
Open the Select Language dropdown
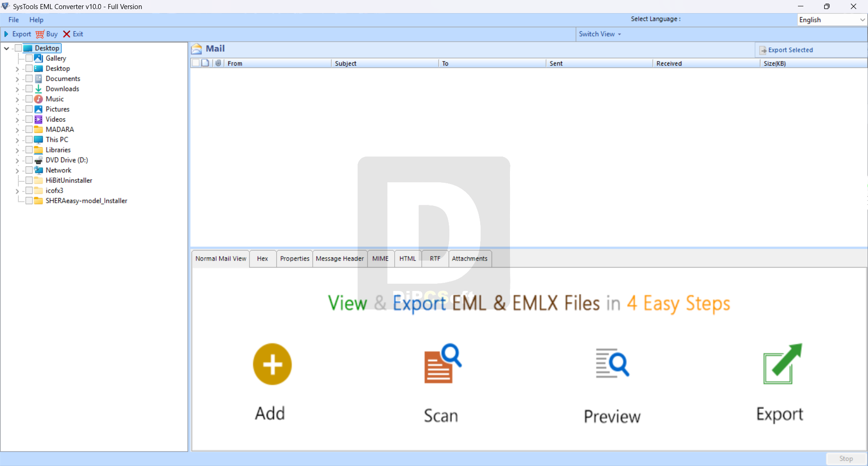[x=831, y=20]
